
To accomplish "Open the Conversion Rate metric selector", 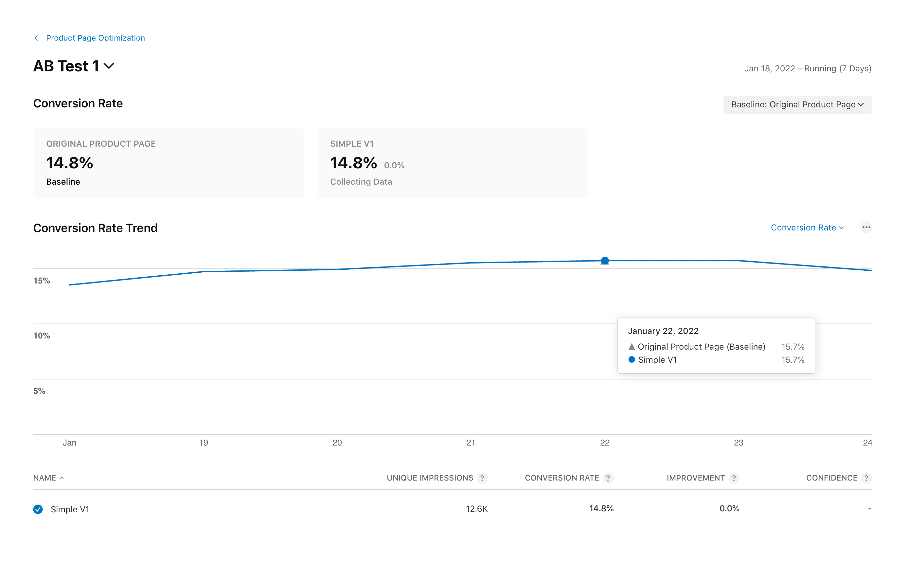I will coord(807,228).
